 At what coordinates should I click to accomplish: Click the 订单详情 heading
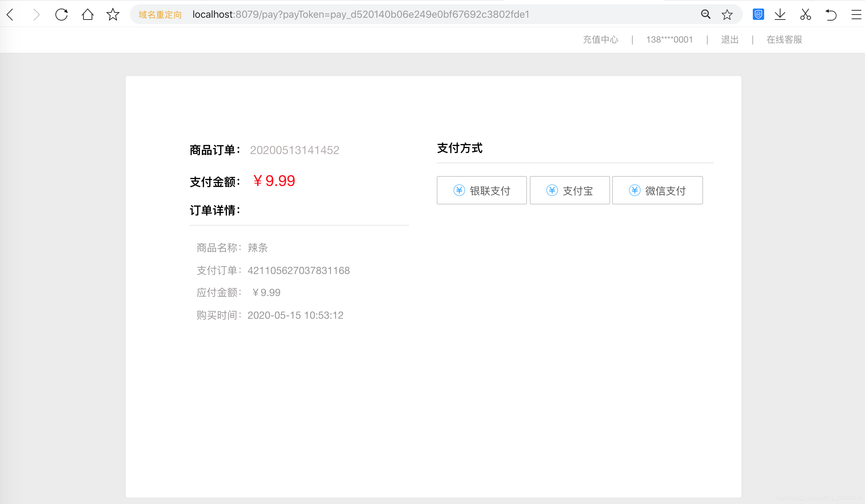coord(215,210)
